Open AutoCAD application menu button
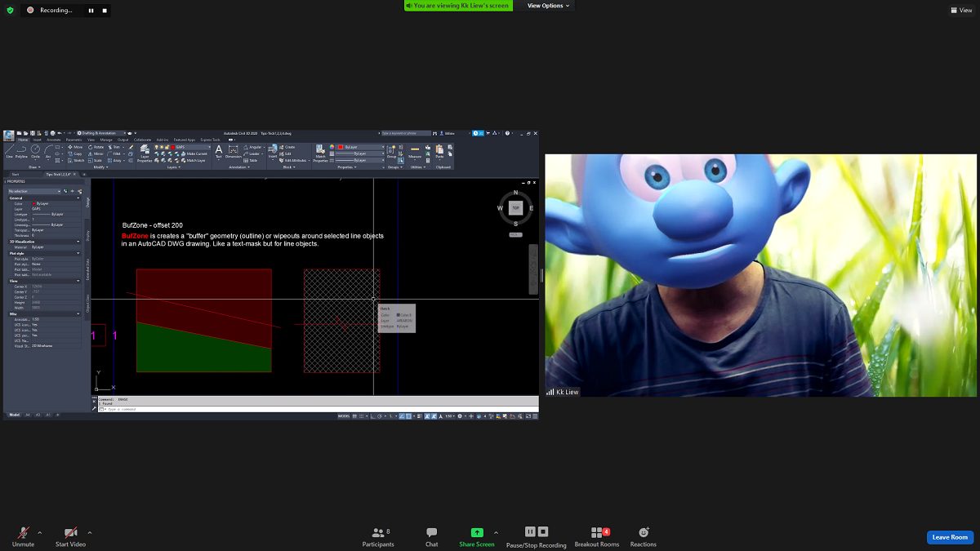 (9, 136)
